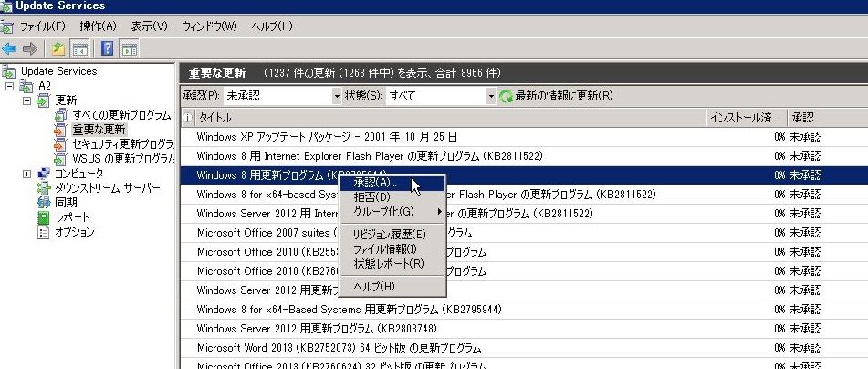Click the レポート node icon
868x369 pixels.
[43, 217]
